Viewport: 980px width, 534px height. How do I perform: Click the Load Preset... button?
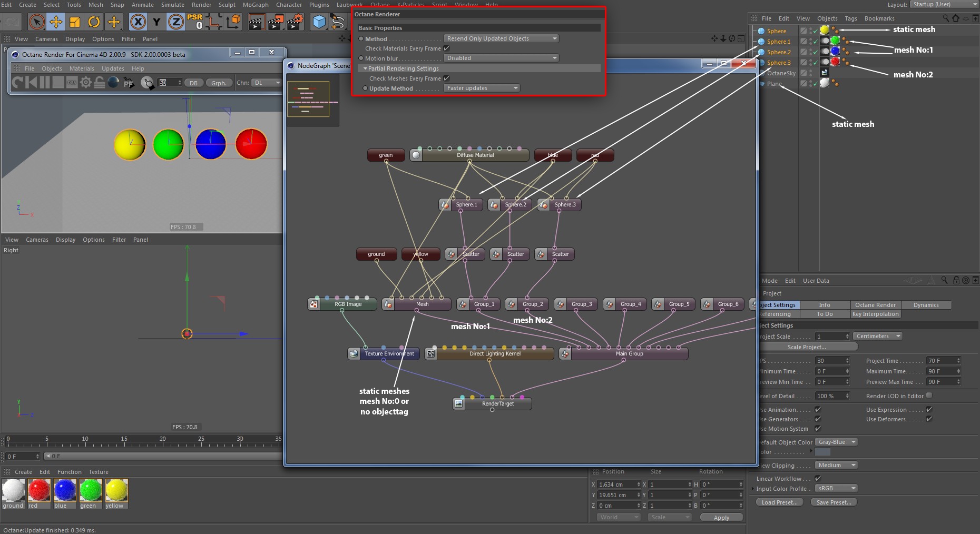(779, 502)
